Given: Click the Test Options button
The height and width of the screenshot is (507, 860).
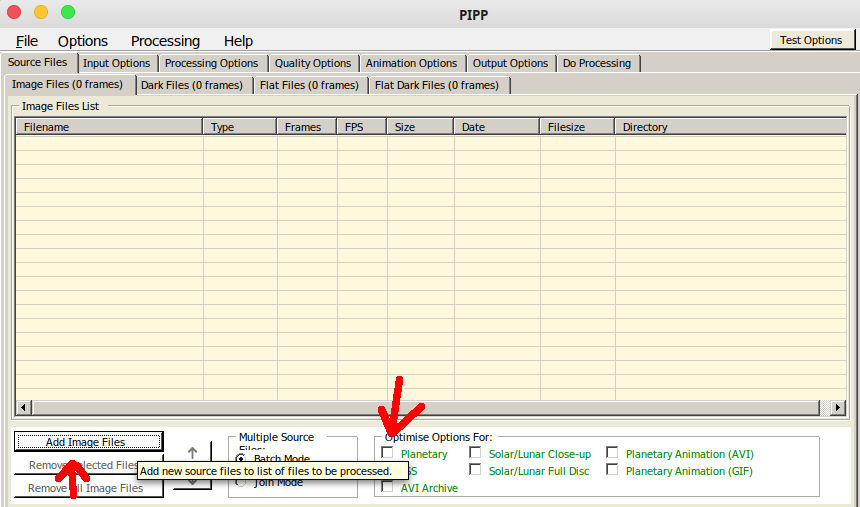Looking at the screenshot, I should (x=811, y=40).
